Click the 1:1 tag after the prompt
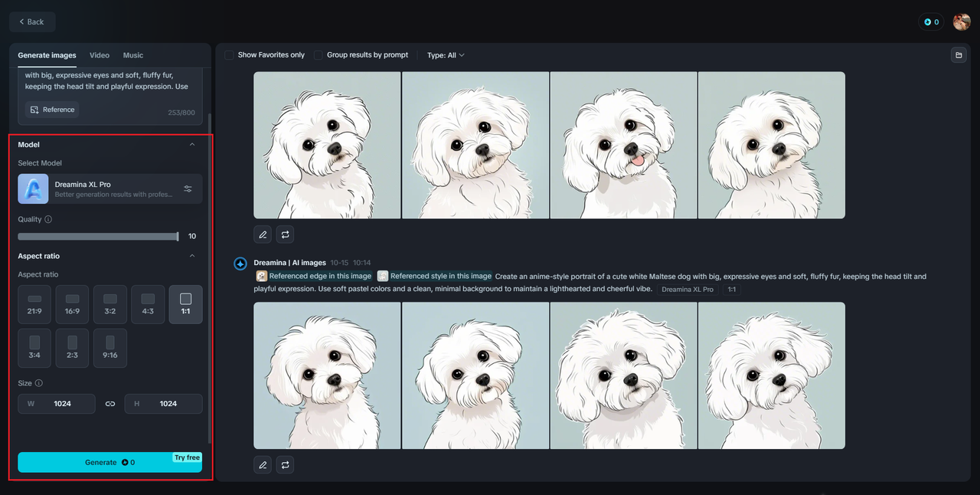 tap(732, 290)
